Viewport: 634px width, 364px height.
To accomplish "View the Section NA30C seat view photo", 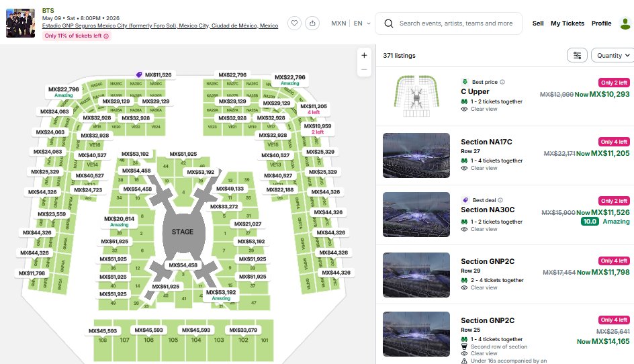I will click(x=416, y=214).
